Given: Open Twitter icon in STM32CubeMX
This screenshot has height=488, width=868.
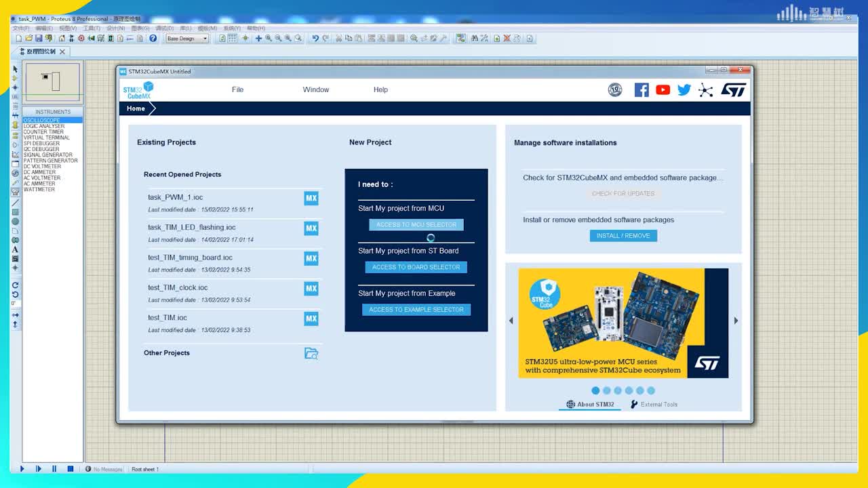Looking at the screenshot, I should 684,89.
